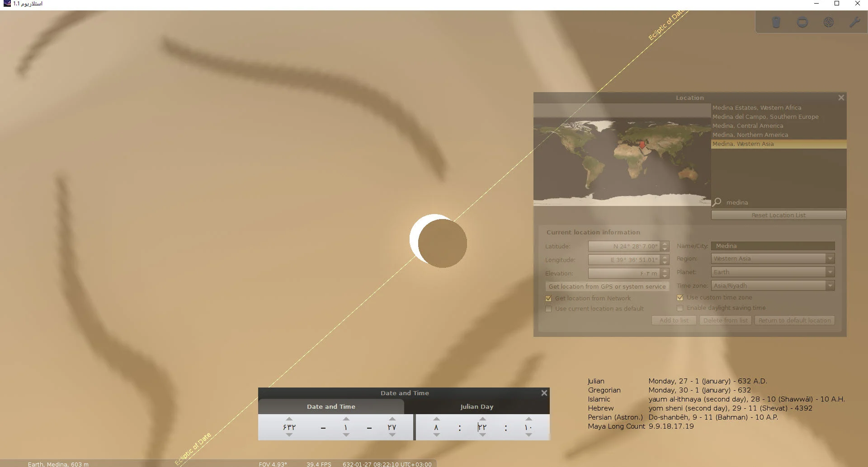This screenshot has height=467, width=868.
Task: Decrease the year value in Date and Time
Action: pyautogui.click(x=289, y=435)
